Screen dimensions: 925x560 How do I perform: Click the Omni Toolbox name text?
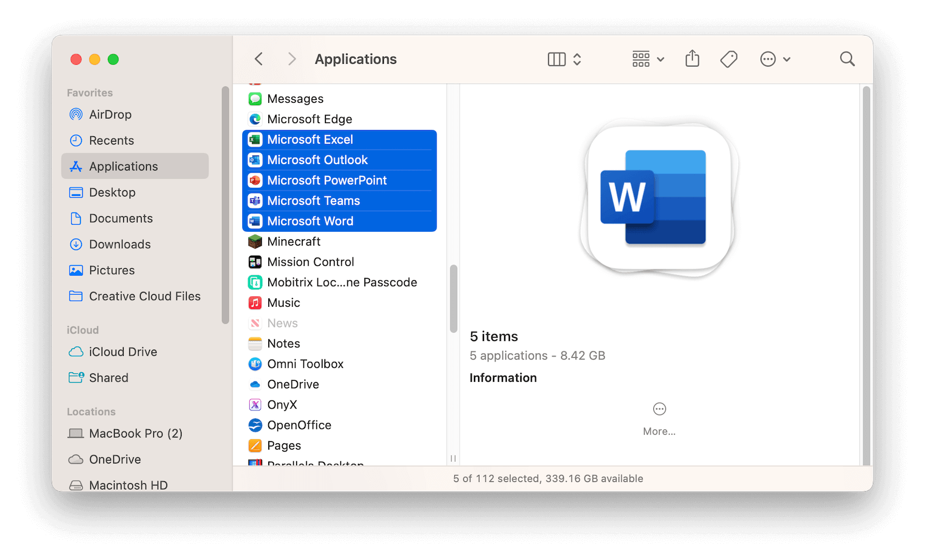click(305, 364)
